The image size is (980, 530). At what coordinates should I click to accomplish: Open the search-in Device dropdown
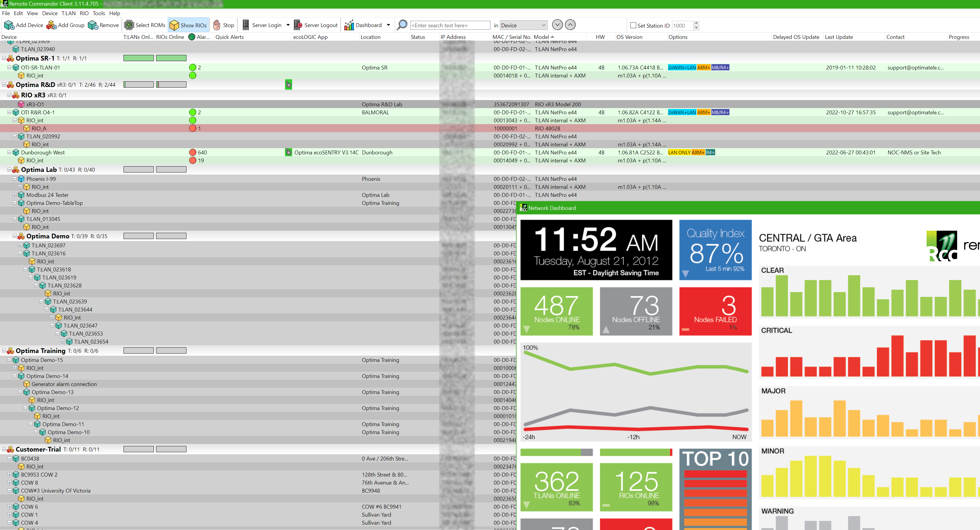pyautogui.click(x=523, y=26)
